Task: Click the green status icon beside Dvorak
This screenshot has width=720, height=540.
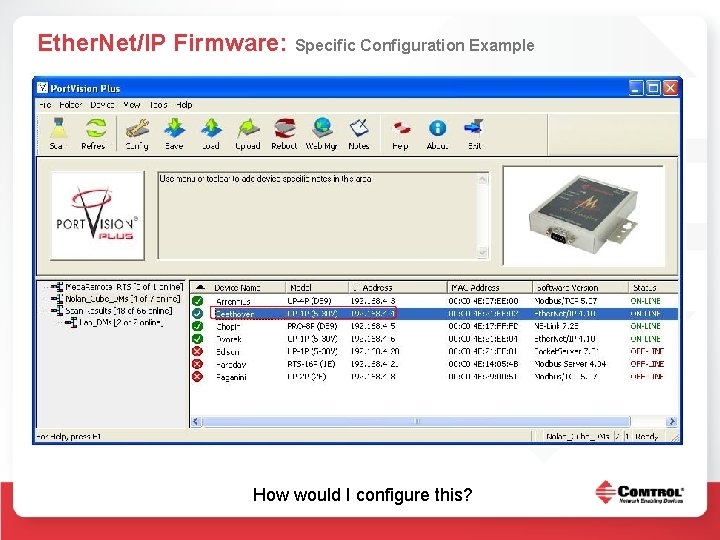Action: (x=197, y=339)
